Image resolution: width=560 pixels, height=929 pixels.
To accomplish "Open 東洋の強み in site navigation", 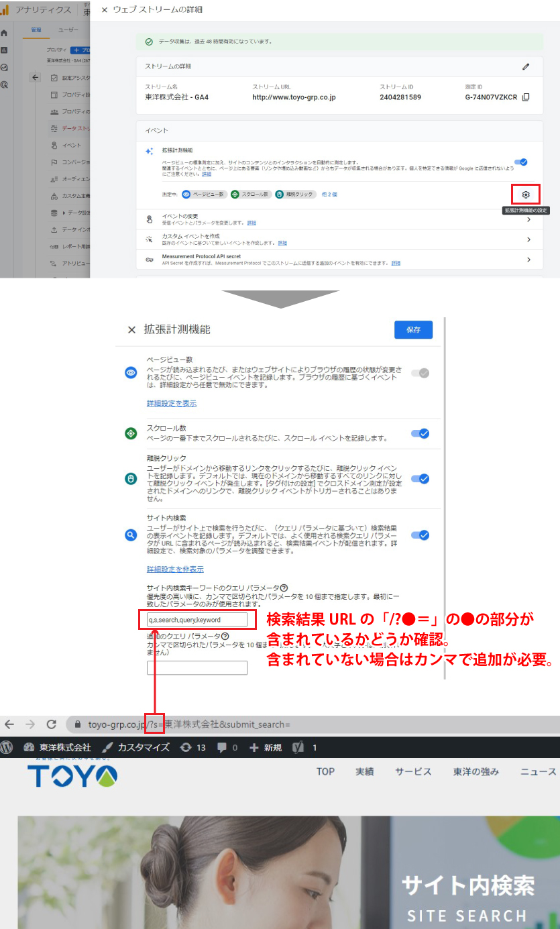I will [476, 771].
